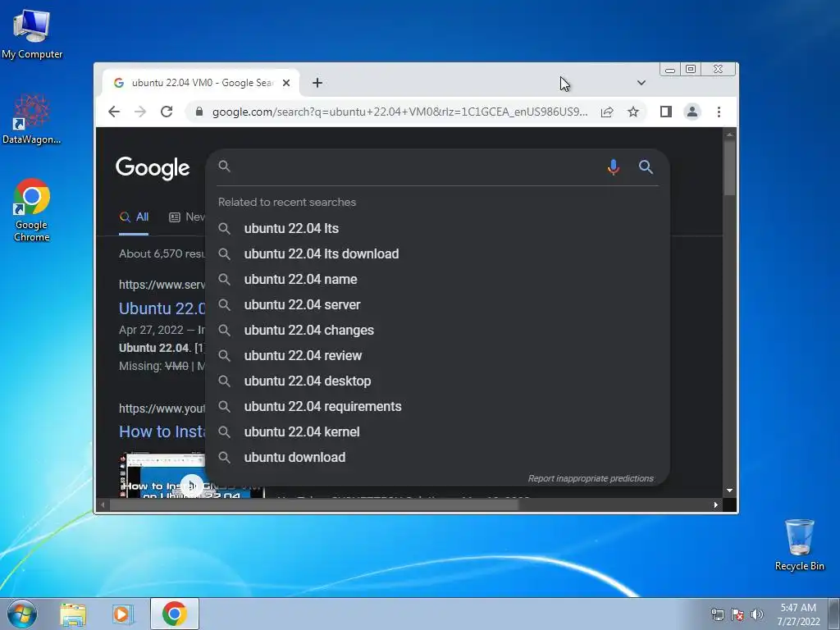Open Chrome's side panel icon

pyautogui.click(x=666, y=112)
